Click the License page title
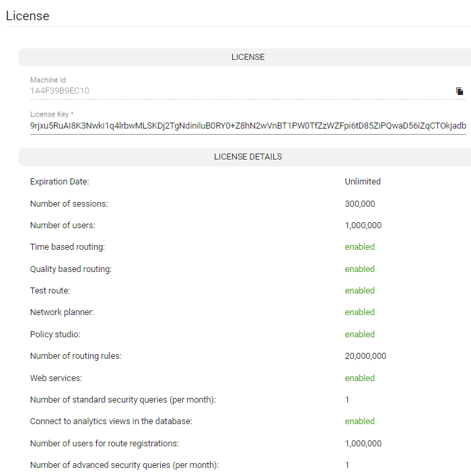 tap(28, 15)
